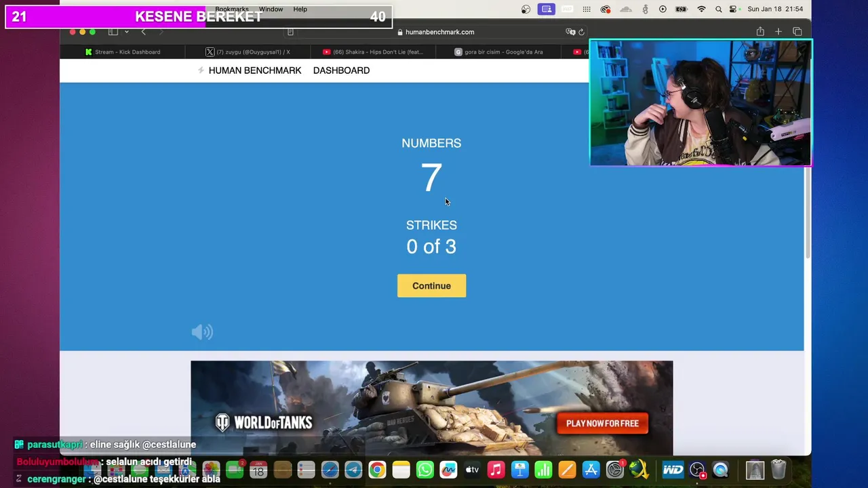Open Apple TV from the Dock
The width and height of the screenshot is (868, 488).
click(472, 470)
